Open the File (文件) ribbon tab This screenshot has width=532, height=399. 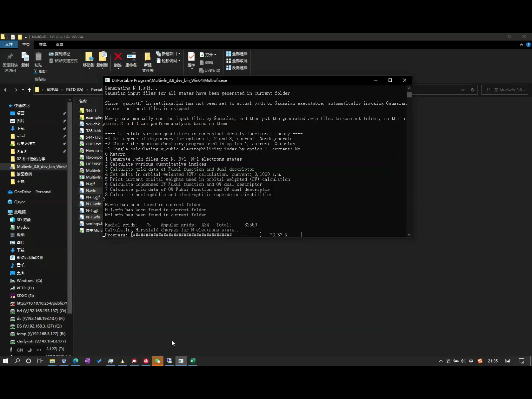9,45
